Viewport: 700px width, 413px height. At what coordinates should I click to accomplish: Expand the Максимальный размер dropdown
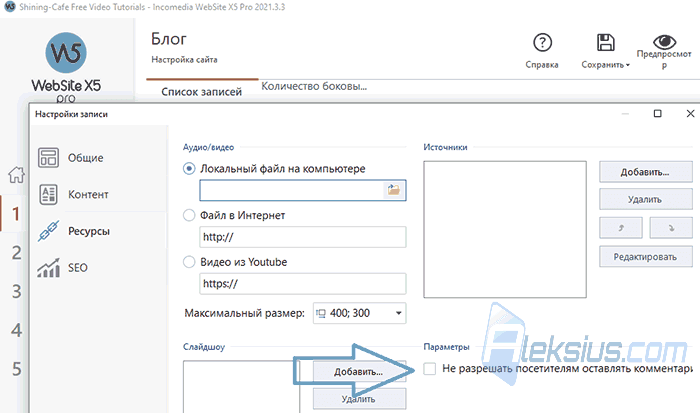399,313
